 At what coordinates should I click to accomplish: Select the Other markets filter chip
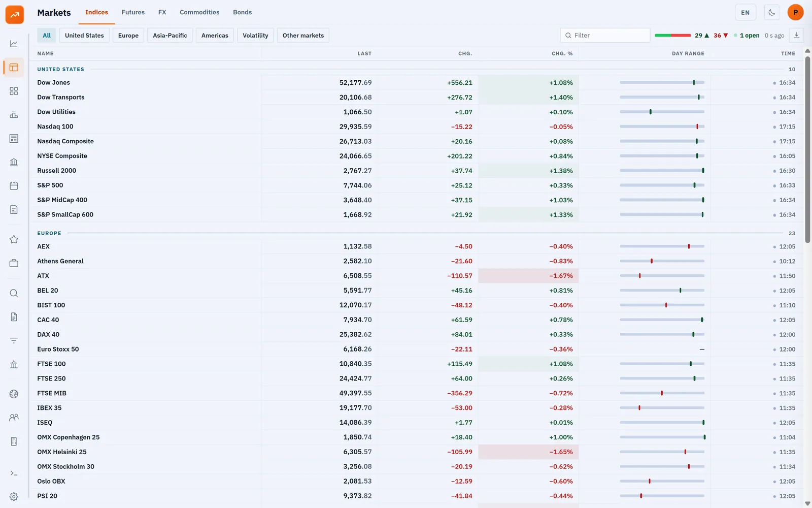(303, 36)
